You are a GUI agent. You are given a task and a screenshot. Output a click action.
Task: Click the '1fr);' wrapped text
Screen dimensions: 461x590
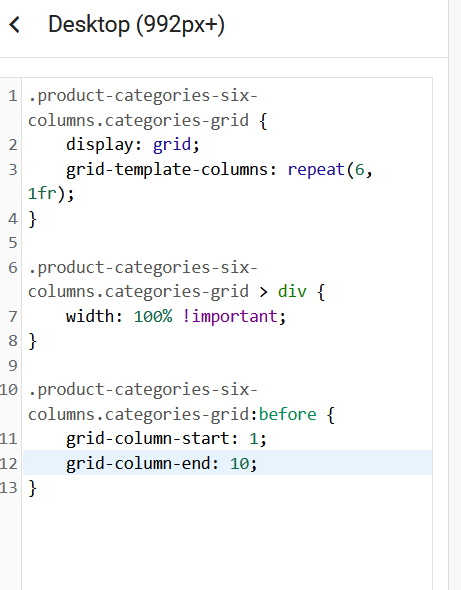(x=51, y=194)
